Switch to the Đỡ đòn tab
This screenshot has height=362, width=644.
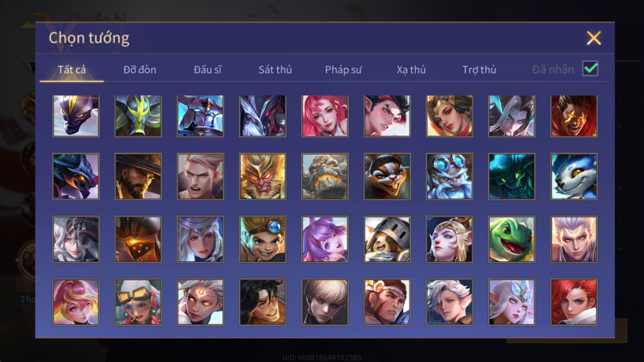[140, 70]
